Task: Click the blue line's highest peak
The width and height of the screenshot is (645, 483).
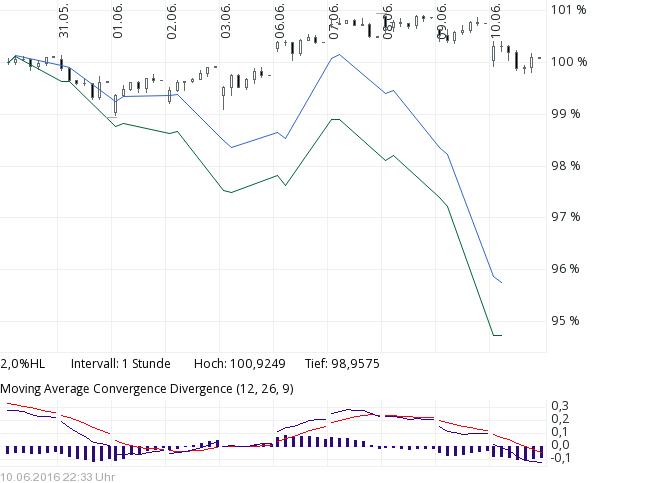Action: pos(338,54)
